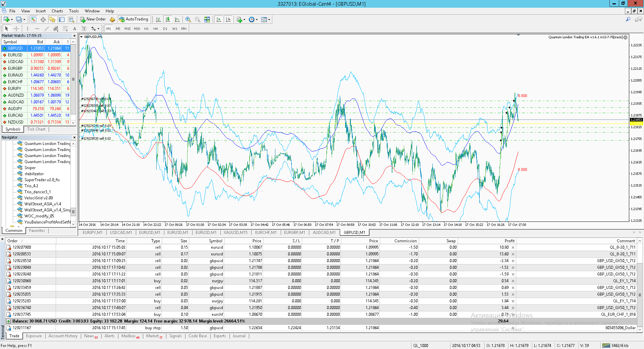The image size is (644, 349).
Task: Open the Tile Windows icon
Action: point(207,19)
